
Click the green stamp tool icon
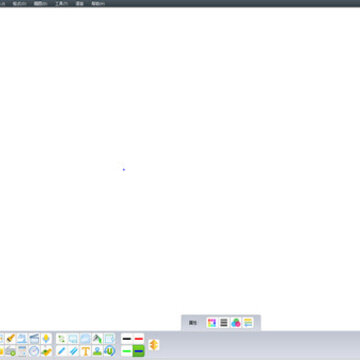click(98, 351)
